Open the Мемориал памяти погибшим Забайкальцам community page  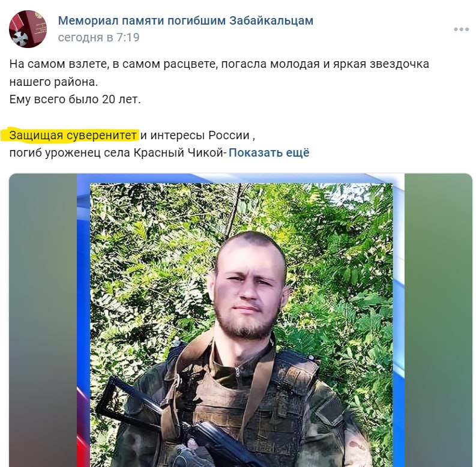tap(185, 20)
